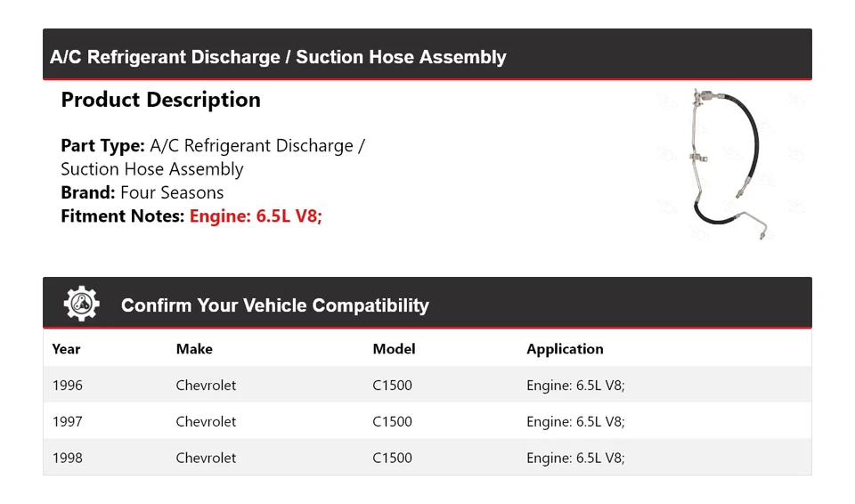Select the red Engine: 6.5L V8 fitment note

pos(256,215)
